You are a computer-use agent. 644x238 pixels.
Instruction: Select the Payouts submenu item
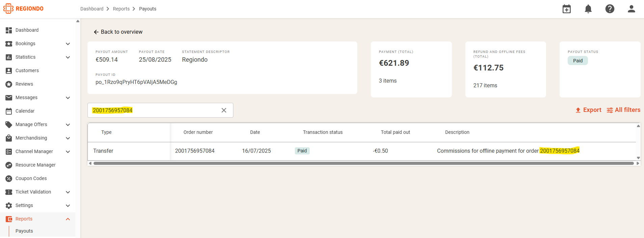(x=24, y=231)
